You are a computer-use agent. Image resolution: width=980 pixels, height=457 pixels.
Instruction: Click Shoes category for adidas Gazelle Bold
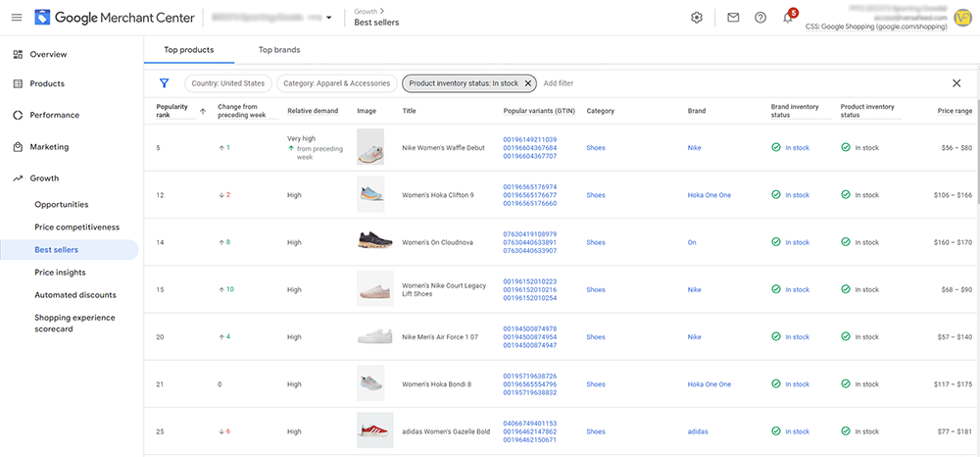tap(596, 432)
